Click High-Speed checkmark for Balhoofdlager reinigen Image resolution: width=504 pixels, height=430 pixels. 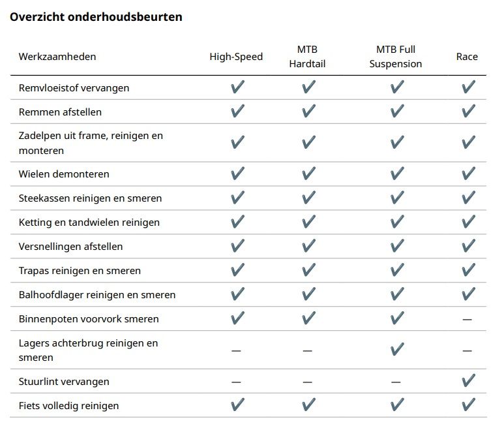[237, 294]
